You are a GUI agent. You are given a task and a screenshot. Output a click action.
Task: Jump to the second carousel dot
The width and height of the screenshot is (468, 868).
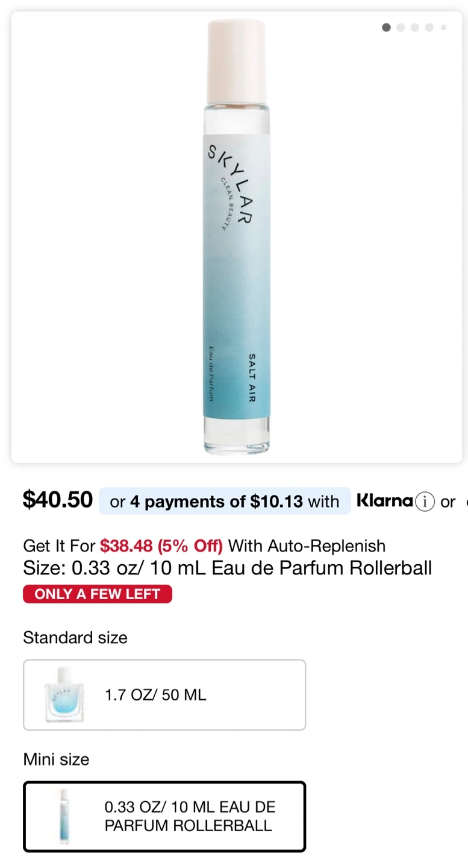coord(401,27)
